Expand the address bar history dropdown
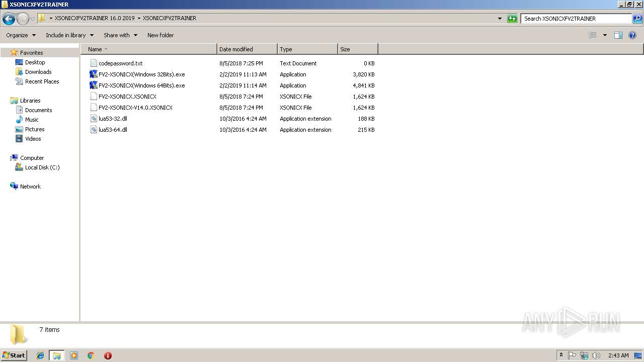Viewport: 644px width, 362px height. click(x=500, y=19)
